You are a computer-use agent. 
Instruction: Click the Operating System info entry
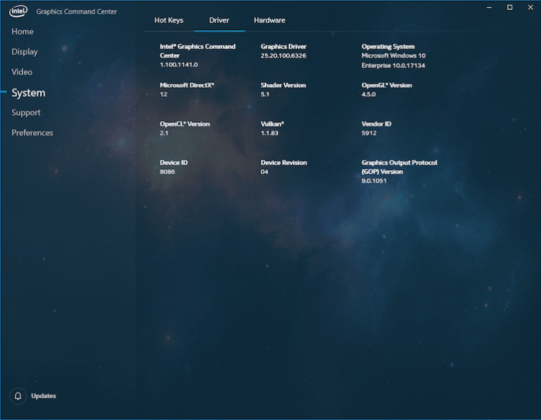coord(393,56)
